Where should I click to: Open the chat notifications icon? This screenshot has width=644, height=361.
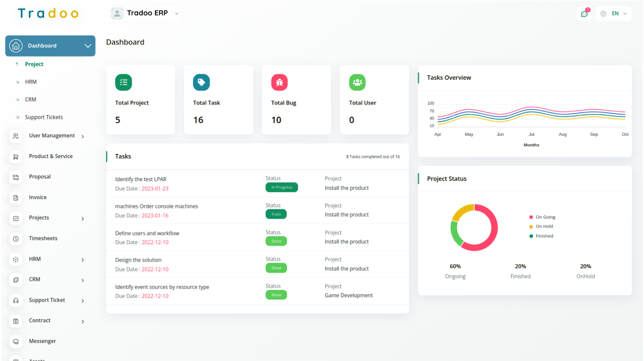coord(584,14)
